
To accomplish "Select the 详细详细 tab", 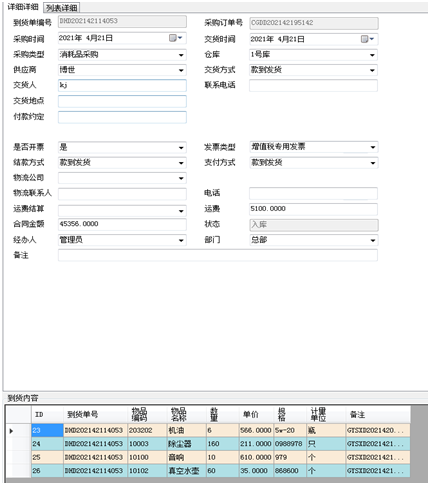I will [x=23, y=7].
